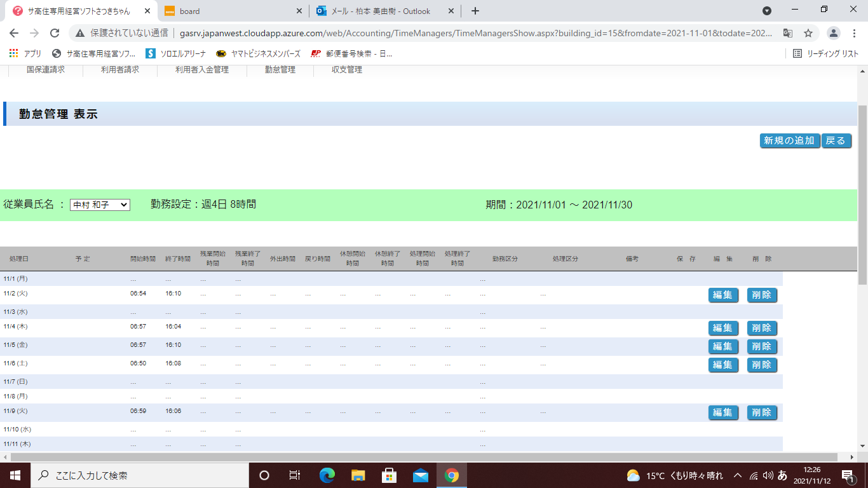Image resolution: width=868 pixels, height=488 pixels.
Task: Click 削除 for the 11/9 row
Action: (x=762, y=412)
